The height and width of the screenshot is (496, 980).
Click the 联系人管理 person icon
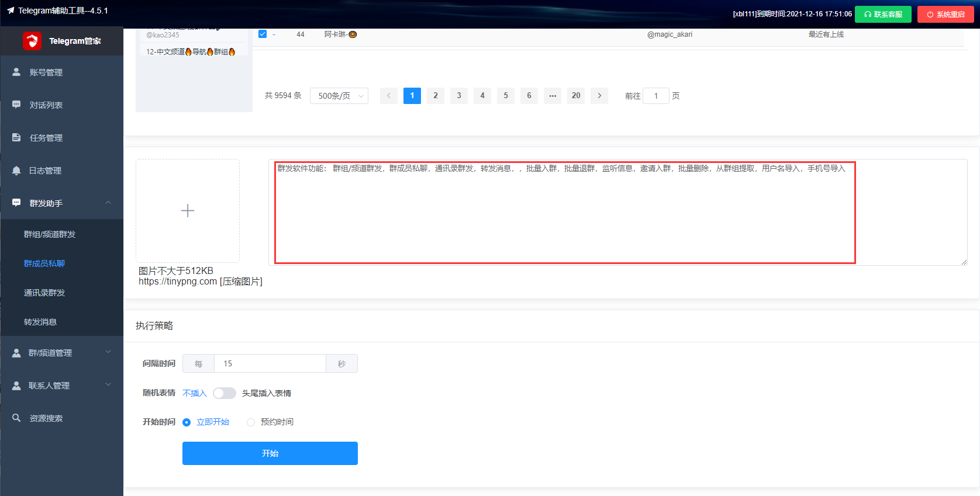[16, 386]
